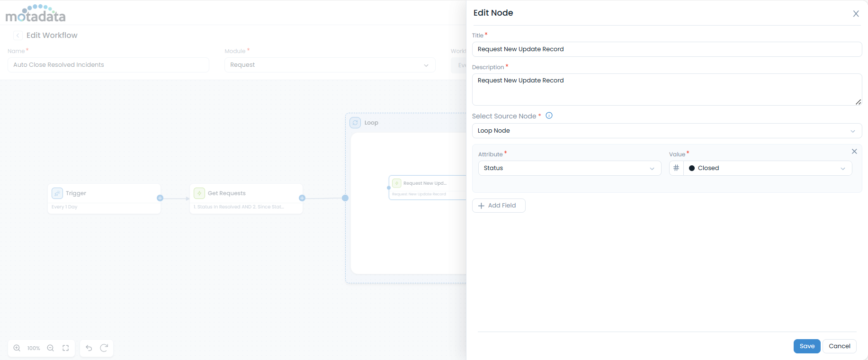Click the info icon beside Select Source Node
868x360 pixels.
pos(549,116)
